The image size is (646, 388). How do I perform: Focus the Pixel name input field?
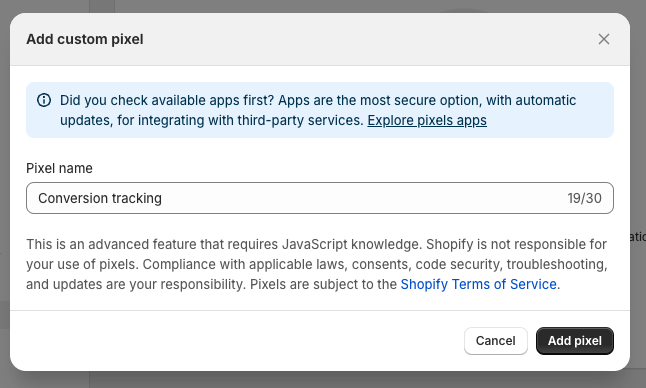320,198
